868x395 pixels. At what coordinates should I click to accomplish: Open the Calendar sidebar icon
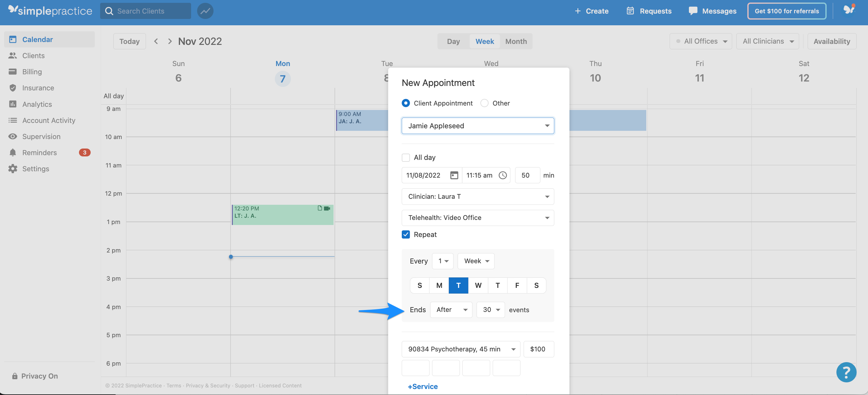[12, 39]
